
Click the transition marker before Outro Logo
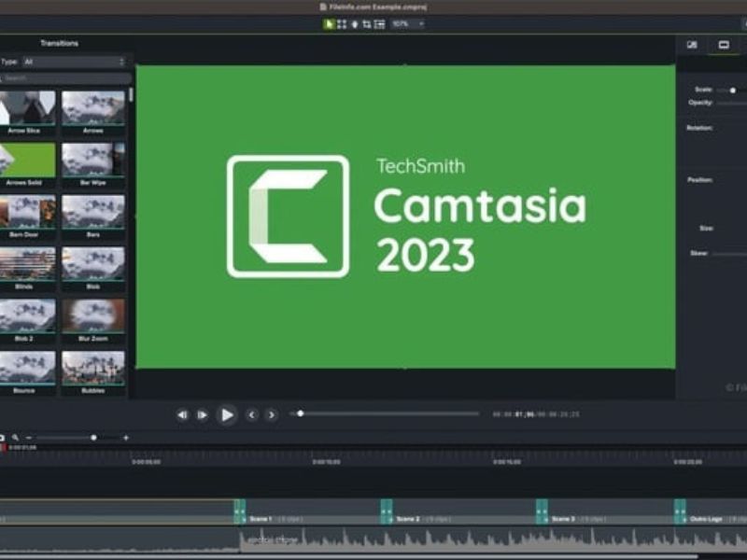click(x=681, y=511)
